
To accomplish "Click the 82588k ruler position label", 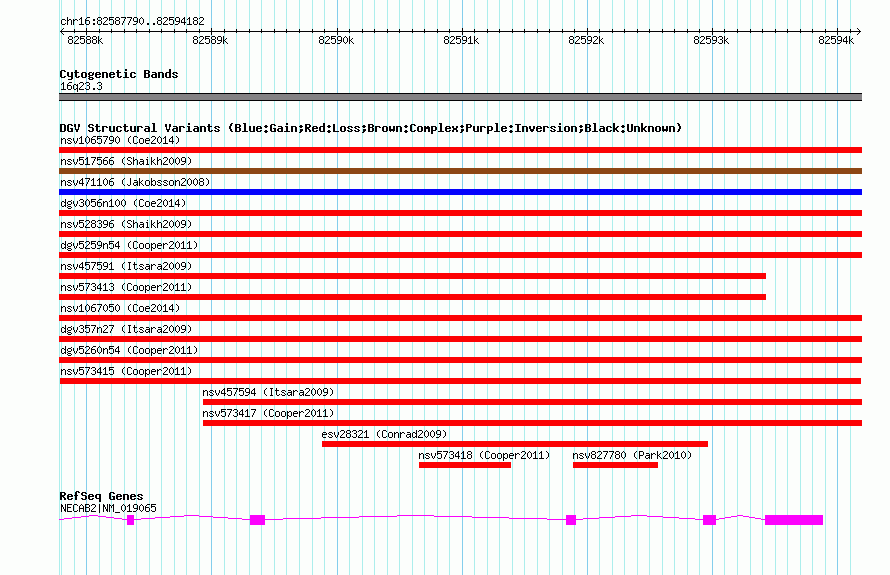I will point(85,40).
